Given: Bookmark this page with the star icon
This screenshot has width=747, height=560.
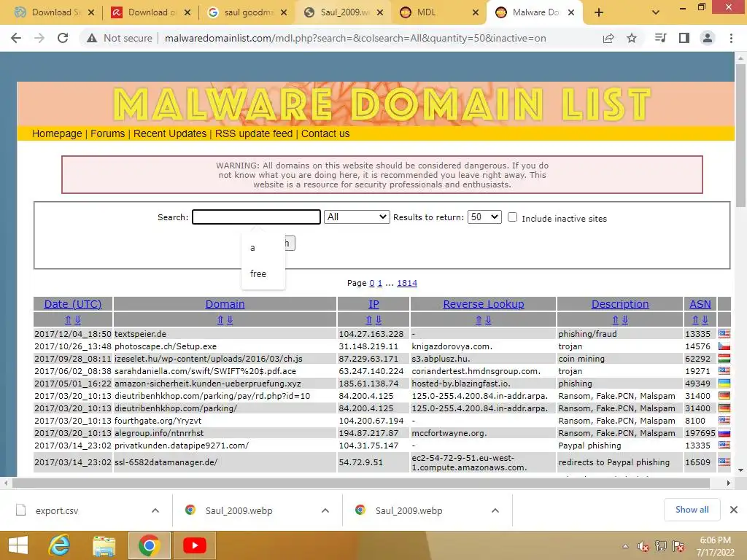Looking at the screenshot, I should click(x=632, y=38).
